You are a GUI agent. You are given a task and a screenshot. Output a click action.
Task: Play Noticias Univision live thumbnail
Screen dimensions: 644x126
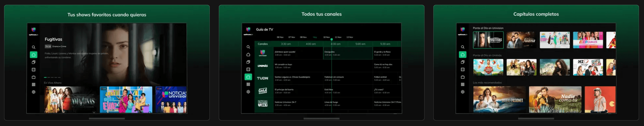pos(171,100)
